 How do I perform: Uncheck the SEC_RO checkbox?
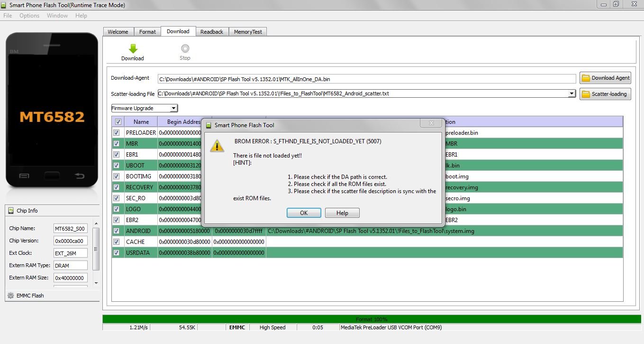tap(117, 198)
